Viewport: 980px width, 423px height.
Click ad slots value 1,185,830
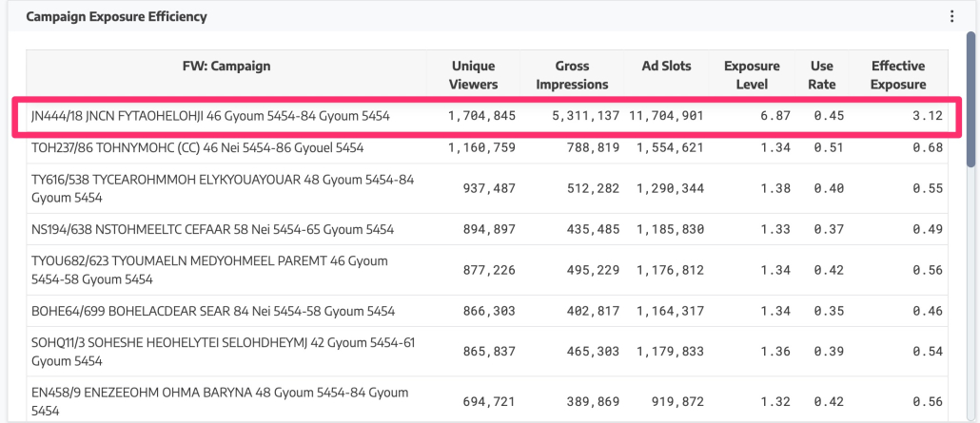pyautogui.click(x=671, y=229)
